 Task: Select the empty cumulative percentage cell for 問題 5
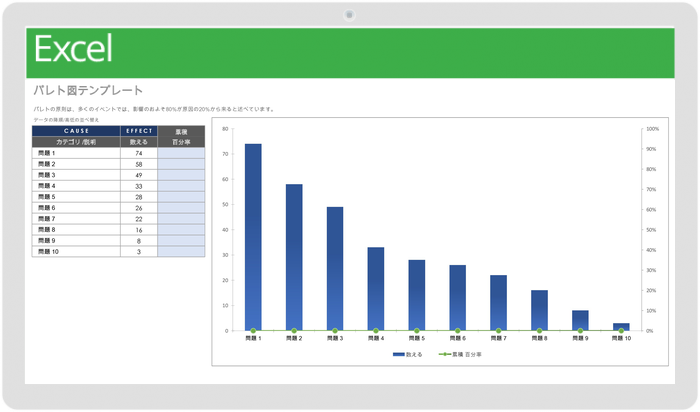point(181,197)
